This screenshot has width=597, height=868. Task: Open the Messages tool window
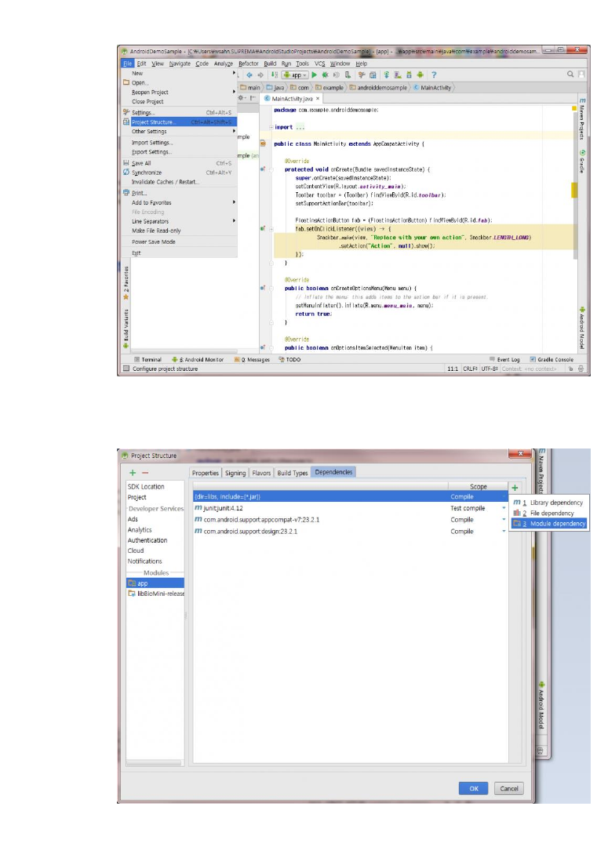(252, 359)
